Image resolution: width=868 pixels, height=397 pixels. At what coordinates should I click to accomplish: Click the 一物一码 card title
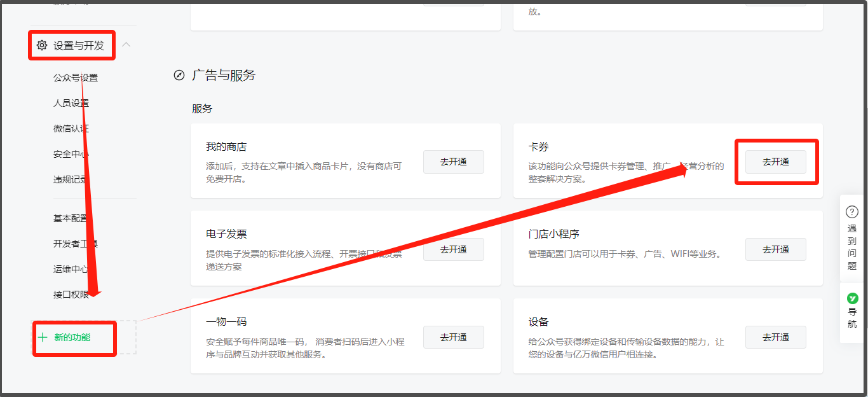coord(226,322)
